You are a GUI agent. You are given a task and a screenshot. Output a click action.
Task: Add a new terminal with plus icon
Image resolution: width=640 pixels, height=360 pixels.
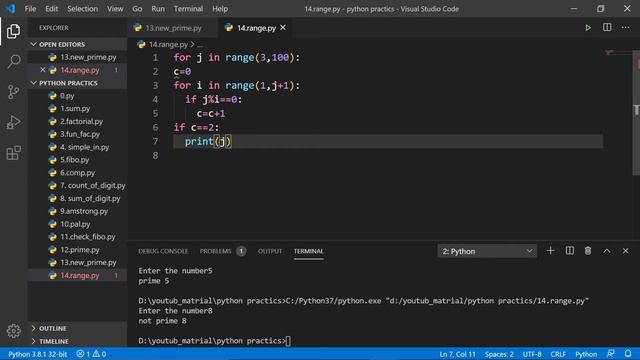(x=550, y=251)
